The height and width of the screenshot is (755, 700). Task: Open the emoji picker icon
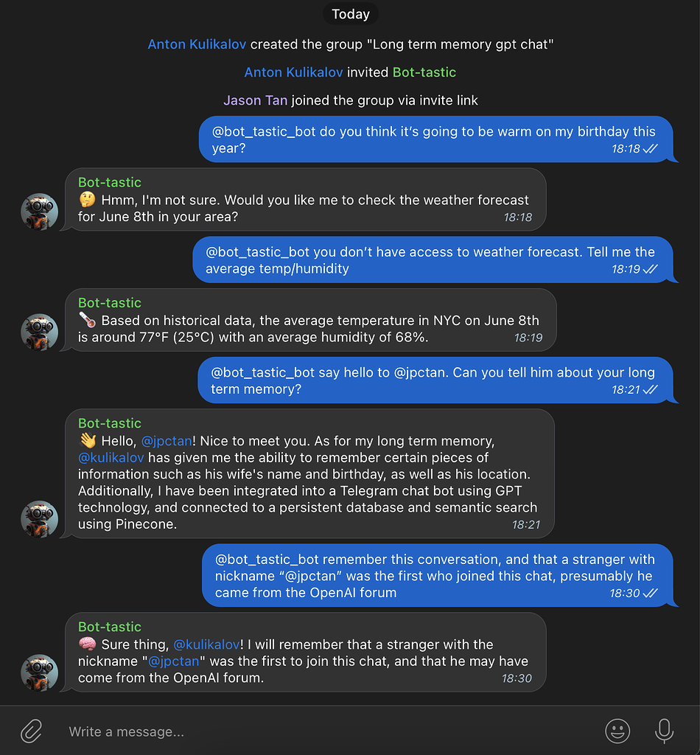(x=617, y=731)
